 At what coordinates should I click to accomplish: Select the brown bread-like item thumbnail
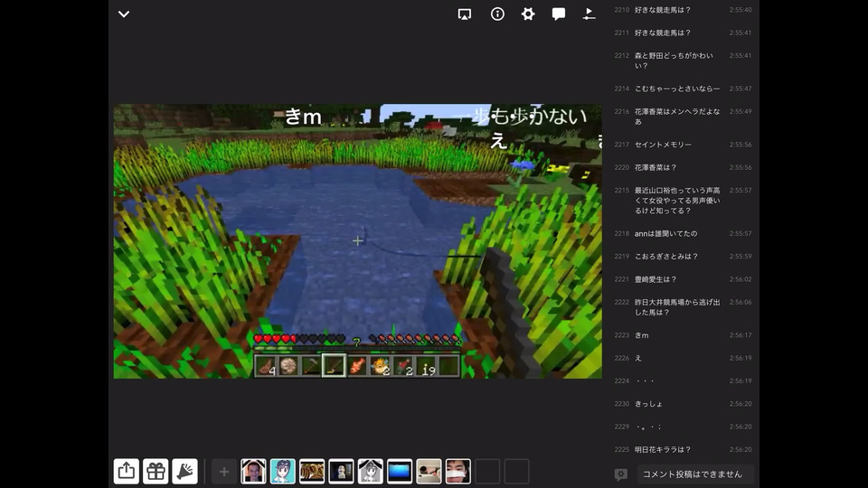point(312,472)
